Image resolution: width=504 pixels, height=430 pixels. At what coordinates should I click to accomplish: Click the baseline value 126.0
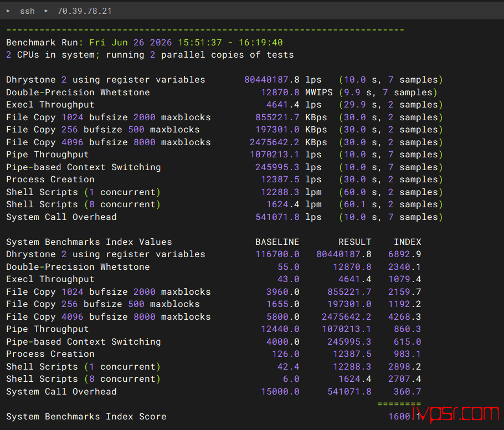(286, 354)
